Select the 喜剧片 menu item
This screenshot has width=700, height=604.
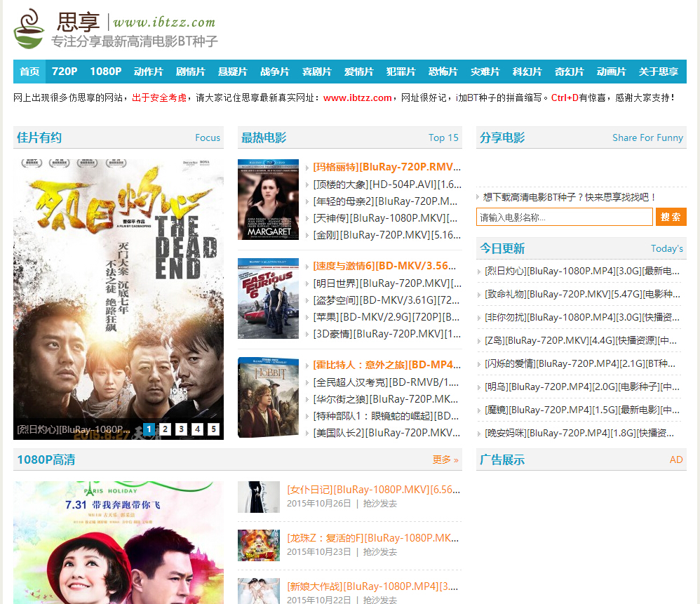tap(316, 72)
